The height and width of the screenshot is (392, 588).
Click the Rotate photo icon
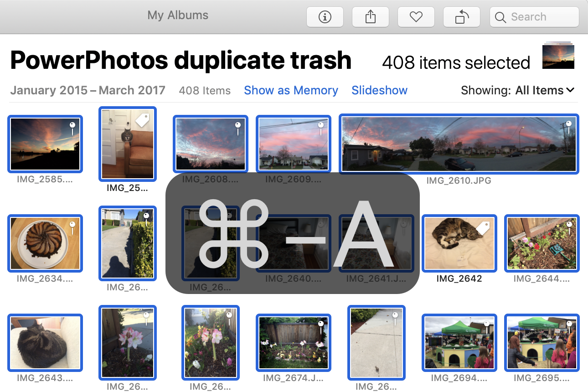pos(462,17)
